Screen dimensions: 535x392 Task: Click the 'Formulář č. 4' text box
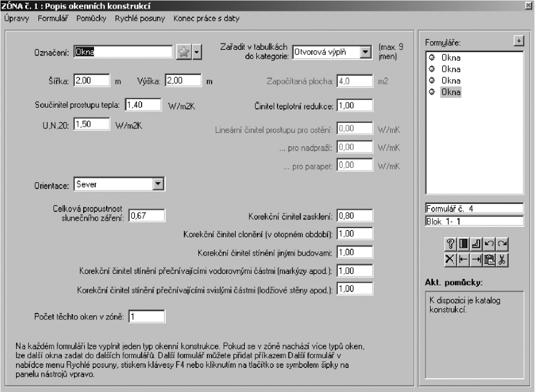tap(474, 208)
